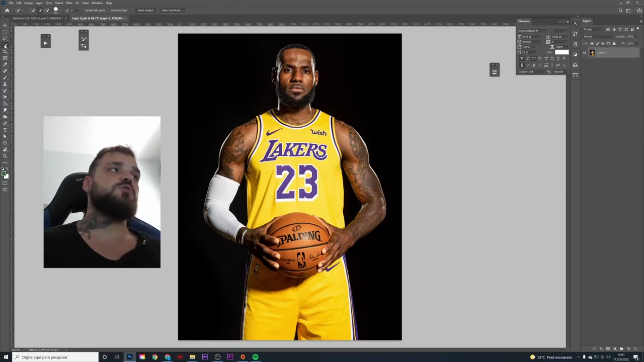The width and height of the screenshot is (644, 362).
Task: Lock layer position
Action: [603, 43]
